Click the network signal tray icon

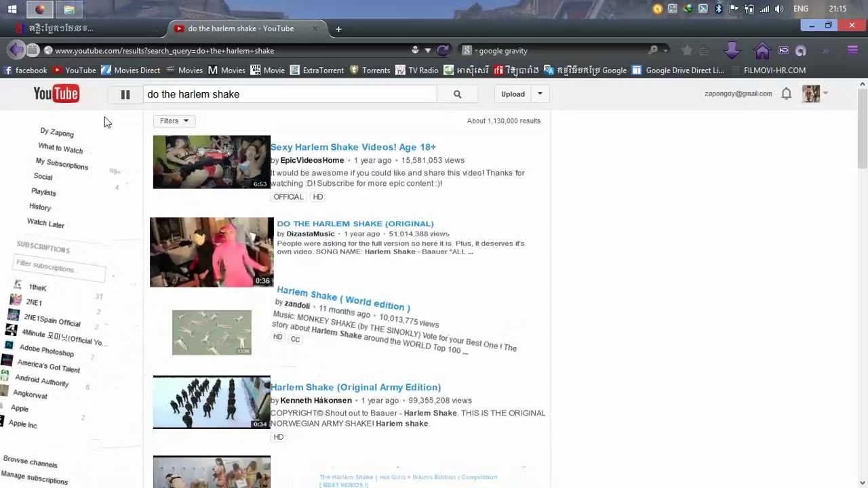(764, 9)
